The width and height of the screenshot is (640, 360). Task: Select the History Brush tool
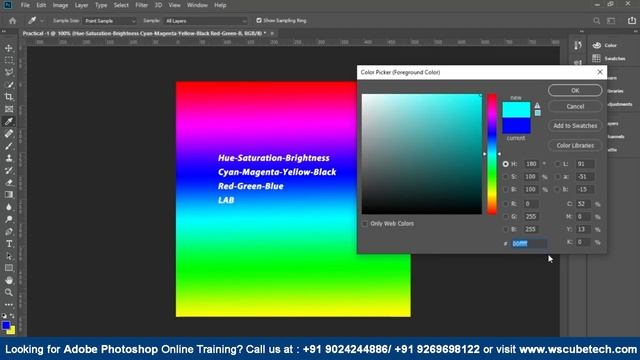9,171
